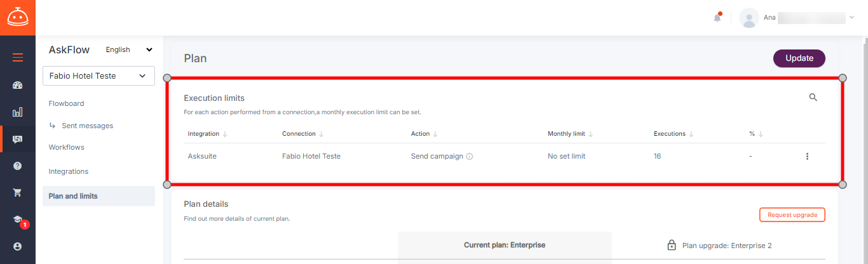This screenshot has width=868, height=264.
Task: Open the Integrations menu item
Action: [69, 171]
